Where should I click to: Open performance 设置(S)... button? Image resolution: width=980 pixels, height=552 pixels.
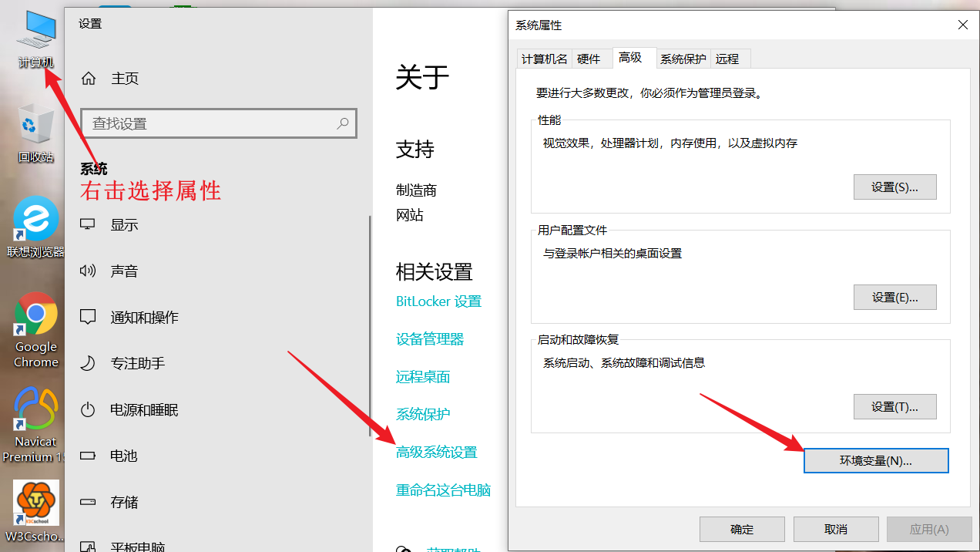[894, 187]
